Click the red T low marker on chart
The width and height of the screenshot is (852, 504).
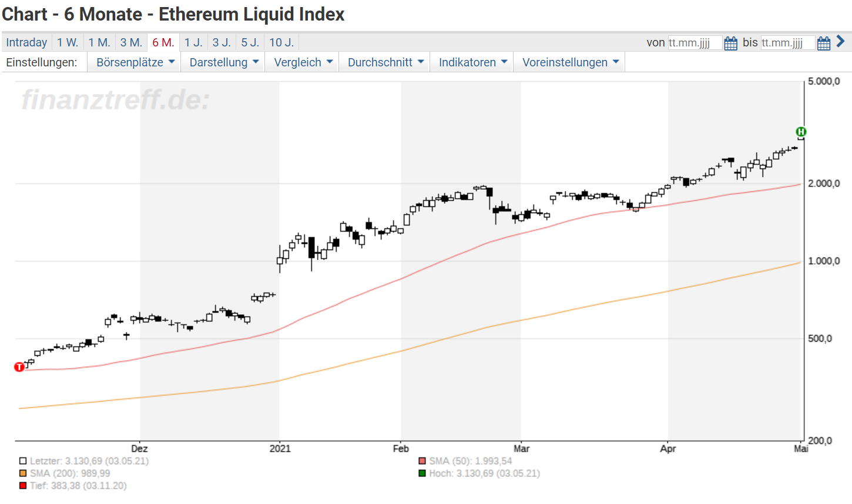19,367
